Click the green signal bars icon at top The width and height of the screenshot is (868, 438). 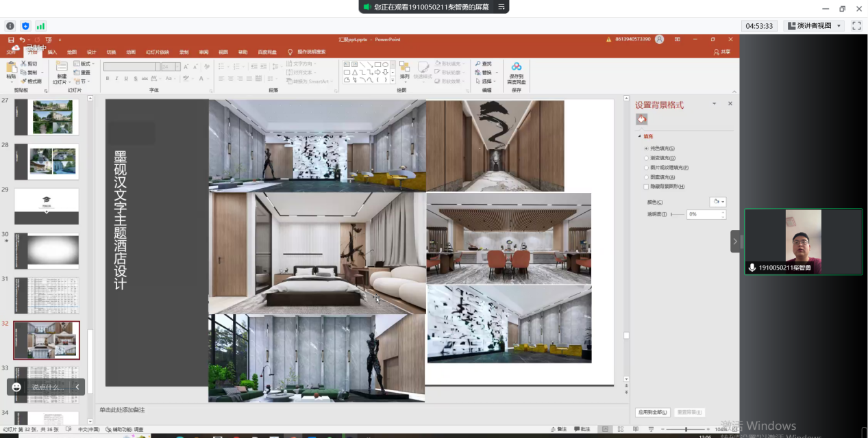click(40, 26)
